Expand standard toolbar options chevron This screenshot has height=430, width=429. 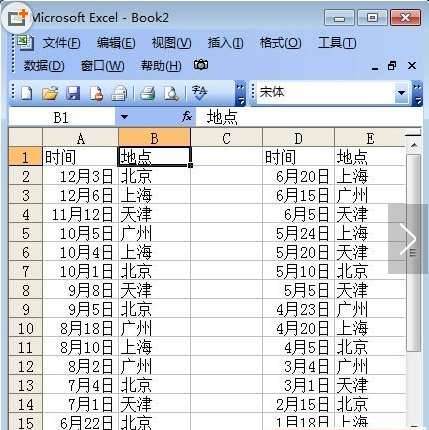click(x=240, y=94)
